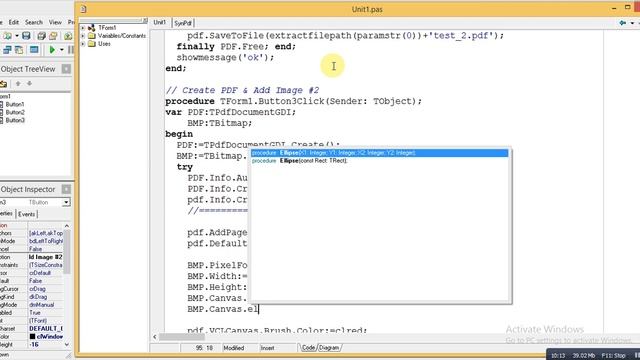Move item up in Object TreeView
This screenshot has height=360, width=640.
[x=18, y=84]
